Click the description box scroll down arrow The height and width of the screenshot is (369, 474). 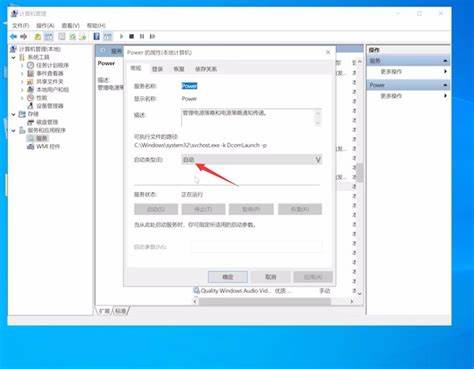[x=318, y=123]
